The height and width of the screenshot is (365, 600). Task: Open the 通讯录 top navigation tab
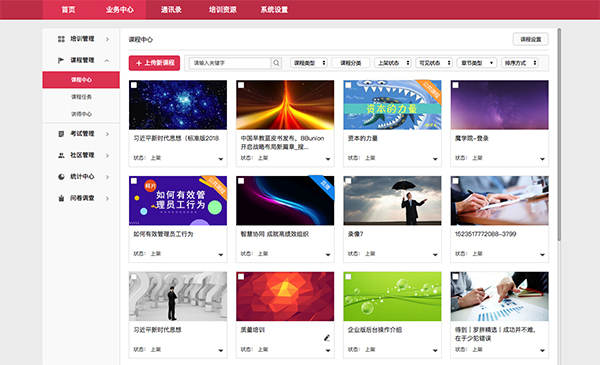171,10
